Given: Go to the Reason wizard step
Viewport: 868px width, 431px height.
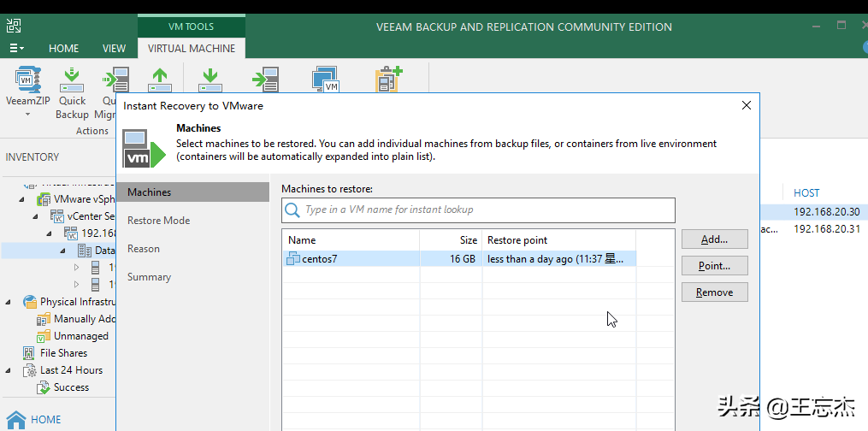Looking at the screenshot, I should pyautogui.click(x=144, y=248).
